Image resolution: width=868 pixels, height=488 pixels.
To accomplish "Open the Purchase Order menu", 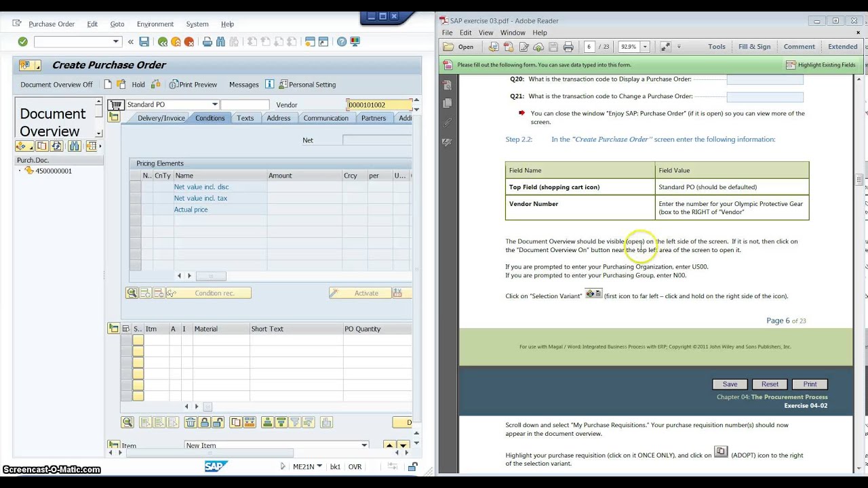I will click(x=52, y=24).
